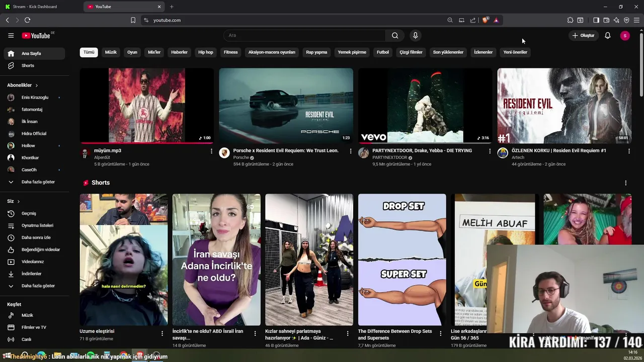Image resolution: width=644 pixels, height=362 pixels.
Task: Open Alperdüt channel name link
Action: click(102, 157)
